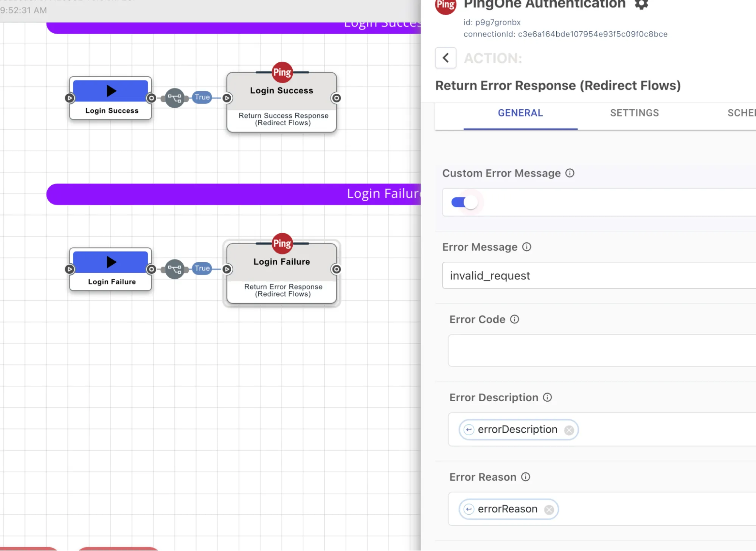Show info for Error Description
Image resolution: width=756 pixels, height=551 pixels.
(547, 397)
